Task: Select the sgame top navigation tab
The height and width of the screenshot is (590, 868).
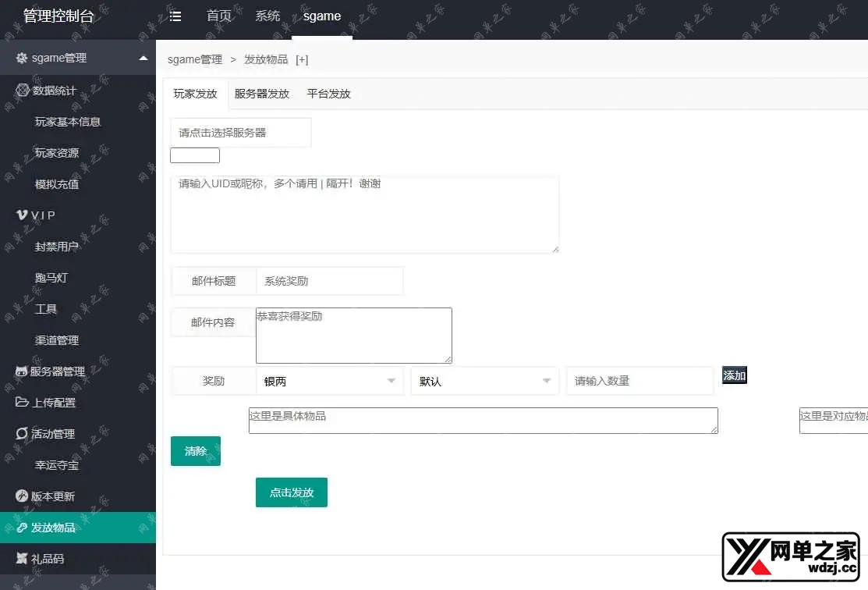Action: coord(321,16)
